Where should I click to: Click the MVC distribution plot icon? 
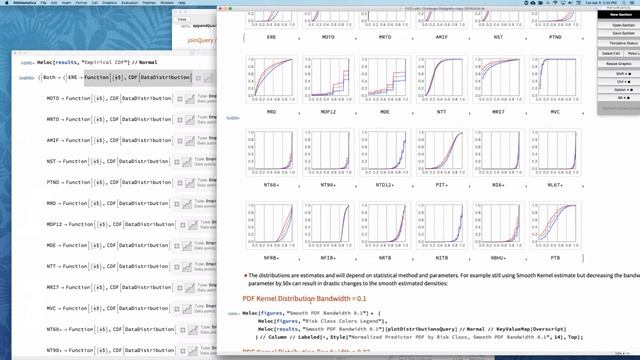click(x=187, y=309)
